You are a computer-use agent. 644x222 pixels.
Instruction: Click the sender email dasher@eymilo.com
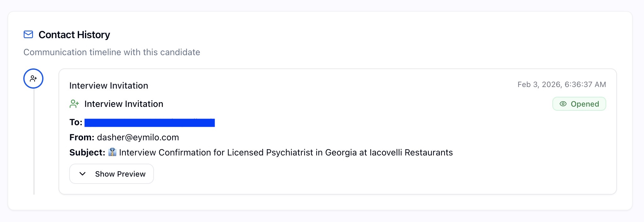pyautogui.click(x=138, y=137)
